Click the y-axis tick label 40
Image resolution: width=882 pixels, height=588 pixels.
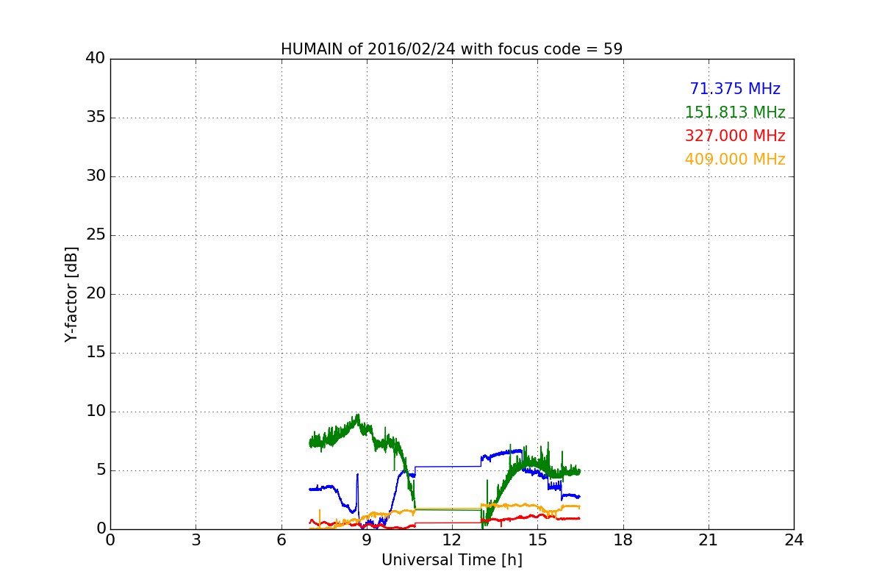[96, 59]
